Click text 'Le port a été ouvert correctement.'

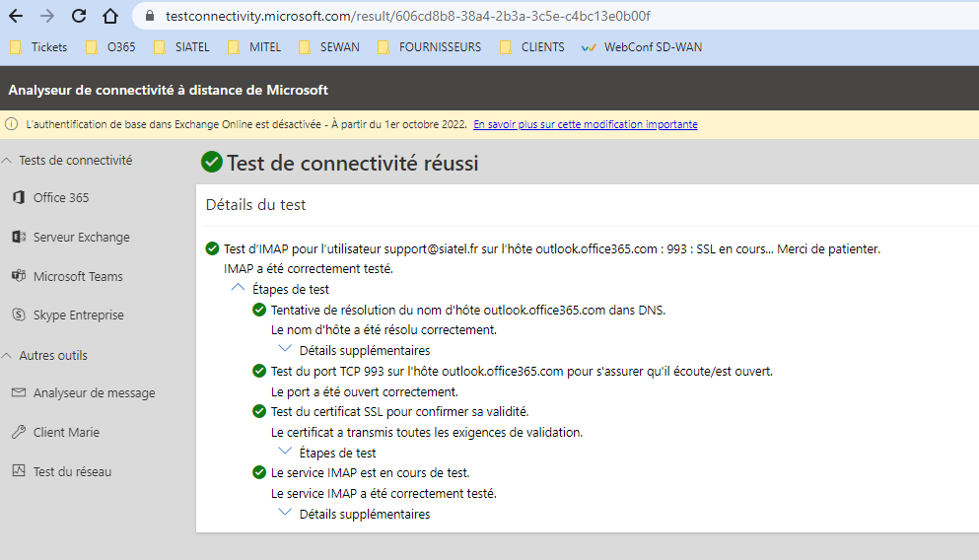pos(365,391)
